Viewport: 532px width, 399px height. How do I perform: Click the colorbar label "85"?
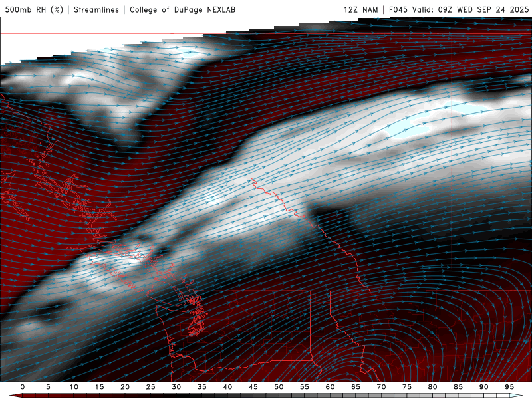458,387
